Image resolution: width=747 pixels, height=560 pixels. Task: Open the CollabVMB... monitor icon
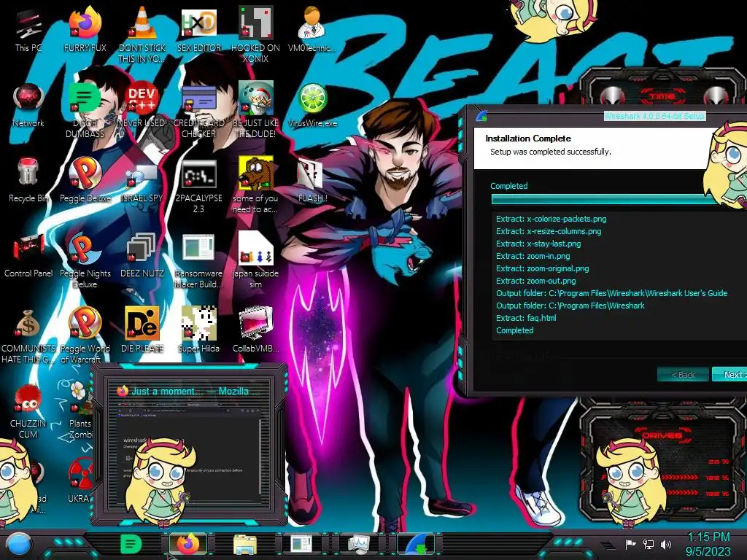(x=256, y=331)
